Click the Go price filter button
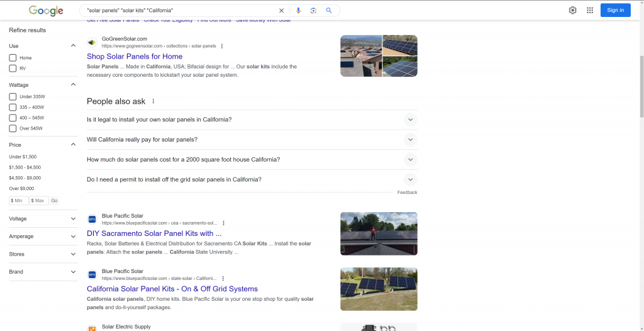The width and height of the screenshot is (644, 331). pos(54,201)
